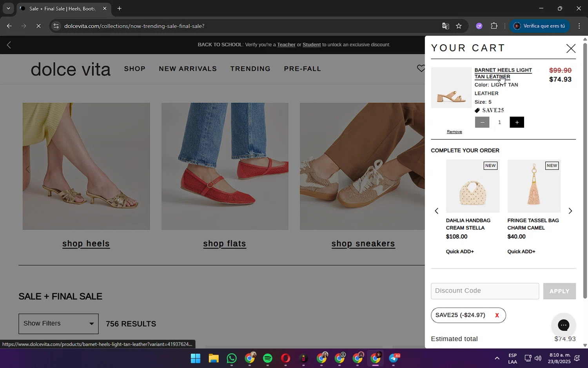
Task: Open the purple browser extension icon
Action: [479, 26]
